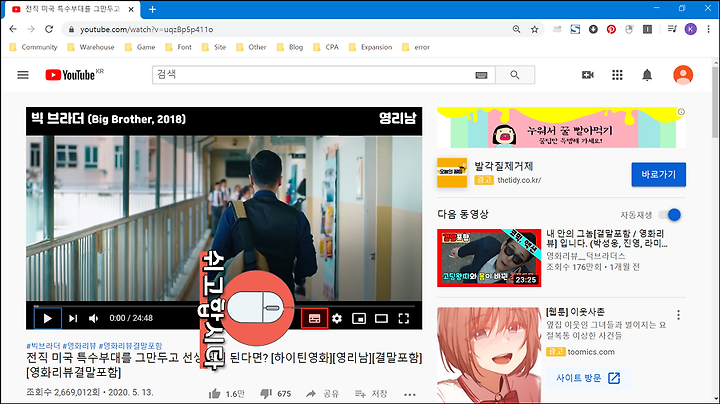Open video player settings gear
The height and width of the screenshot is (404, 720).
[337, 318]
